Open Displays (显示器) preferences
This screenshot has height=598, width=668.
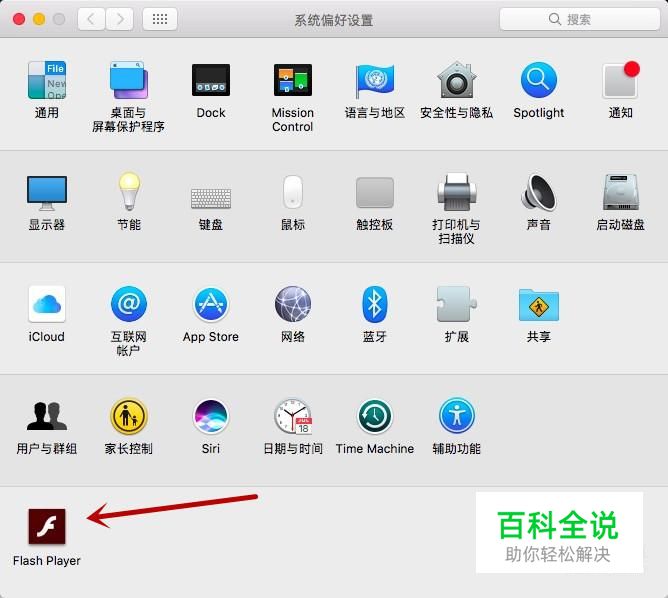pos(46,193)
